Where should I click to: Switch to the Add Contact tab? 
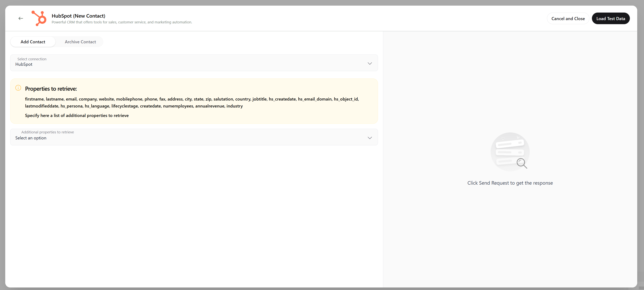coord(33,42)
